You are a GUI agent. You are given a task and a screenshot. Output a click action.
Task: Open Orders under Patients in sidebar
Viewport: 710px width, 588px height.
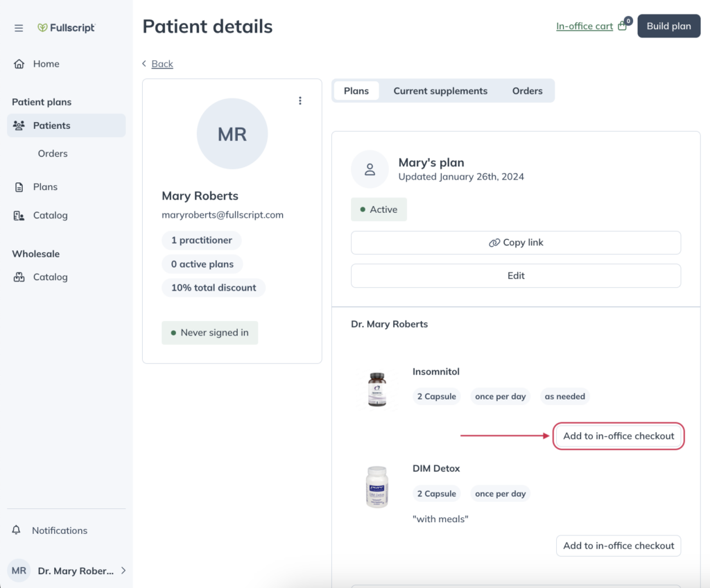coord(53,153)
